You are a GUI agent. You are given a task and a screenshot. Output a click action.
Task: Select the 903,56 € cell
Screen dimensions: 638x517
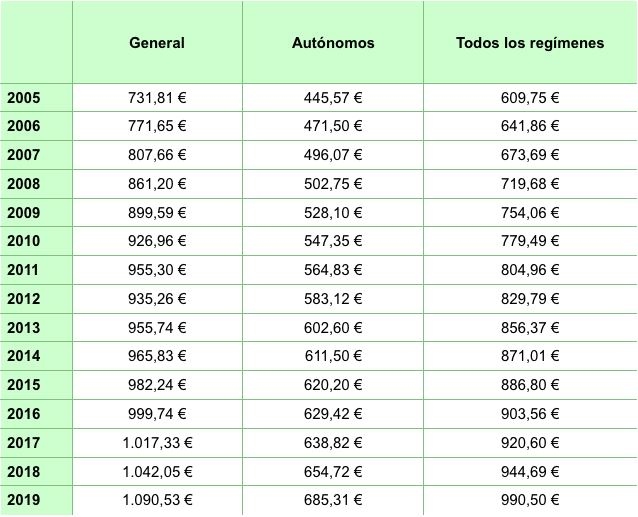pos(530,414)
